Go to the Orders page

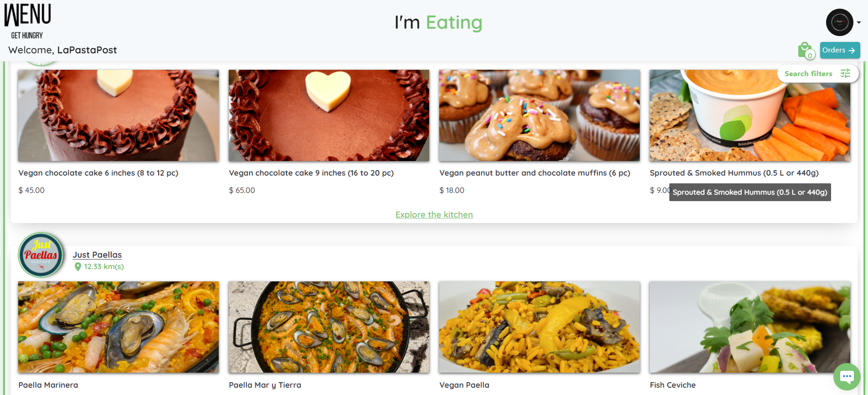tap(839, 50)
